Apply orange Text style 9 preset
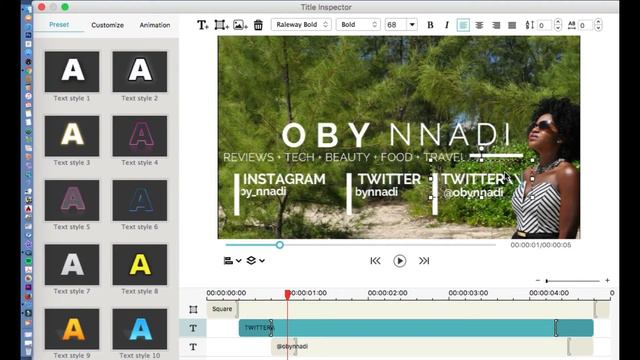This screenshot has height=360, width=640. tap(72, 329)
